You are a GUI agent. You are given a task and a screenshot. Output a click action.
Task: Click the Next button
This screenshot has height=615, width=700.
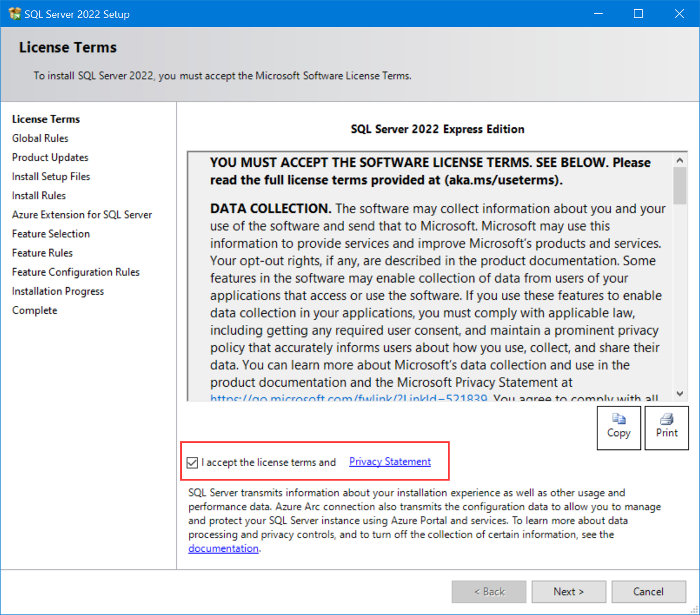pyautogui.click(x=568, y=591)
